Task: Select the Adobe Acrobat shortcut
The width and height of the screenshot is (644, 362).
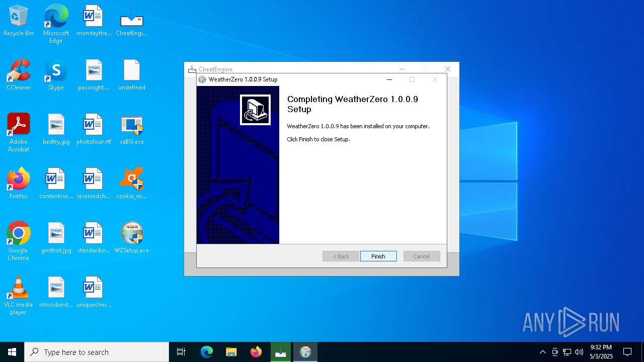Action: tap(19, 133)
